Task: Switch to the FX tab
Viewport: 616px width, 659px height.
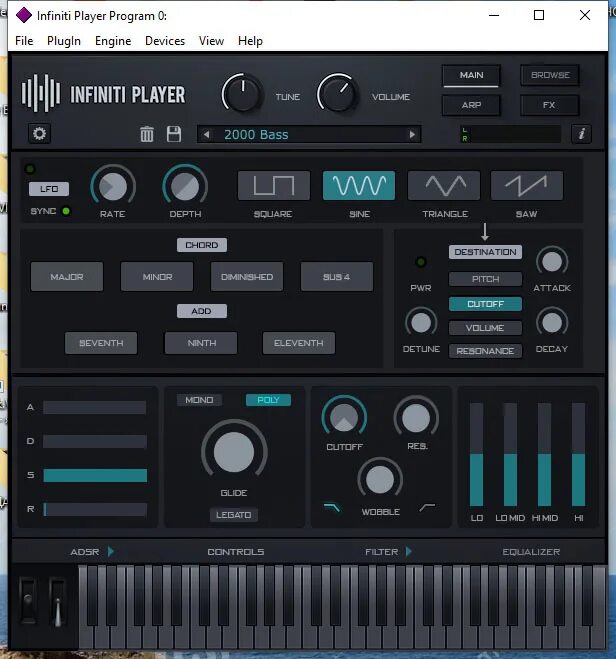Action: tap(550, 105)
